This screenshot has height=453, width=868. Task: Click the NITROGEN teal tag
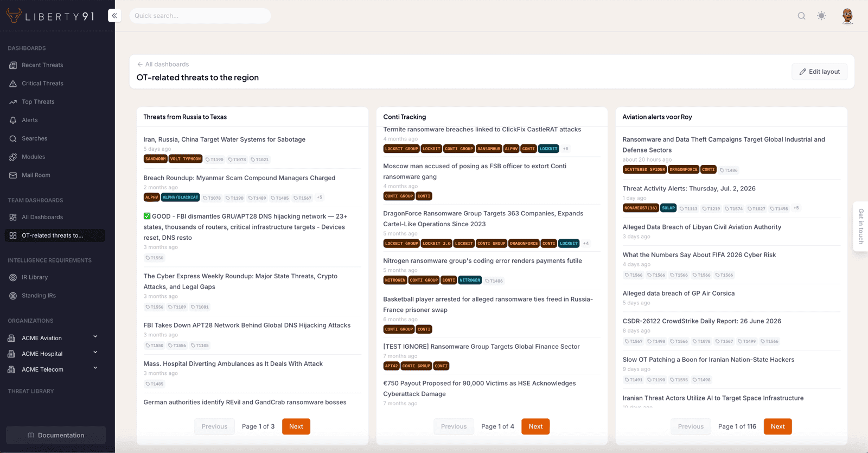(x=470, y=280)
